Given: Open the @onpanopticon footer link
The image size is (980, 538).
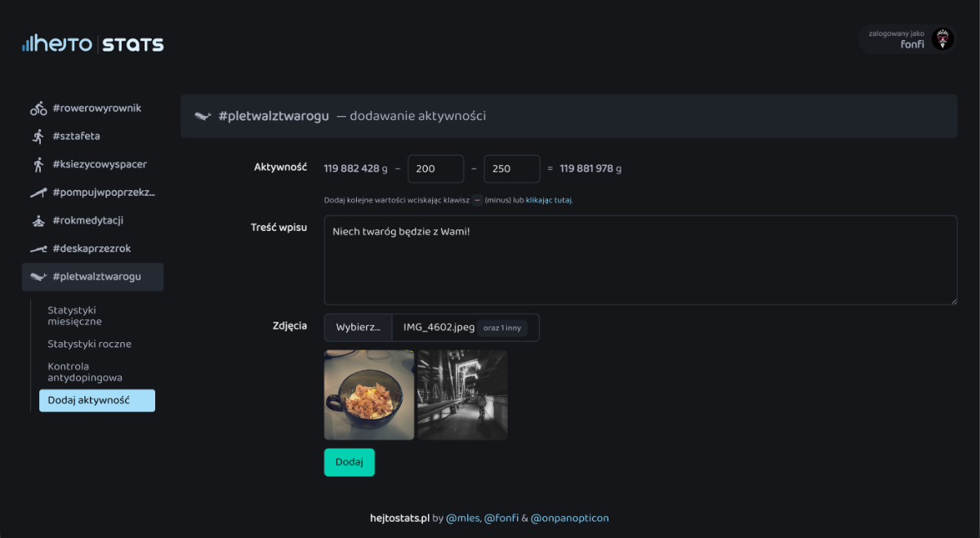Looking at the screenshot, I should point(569,518).
